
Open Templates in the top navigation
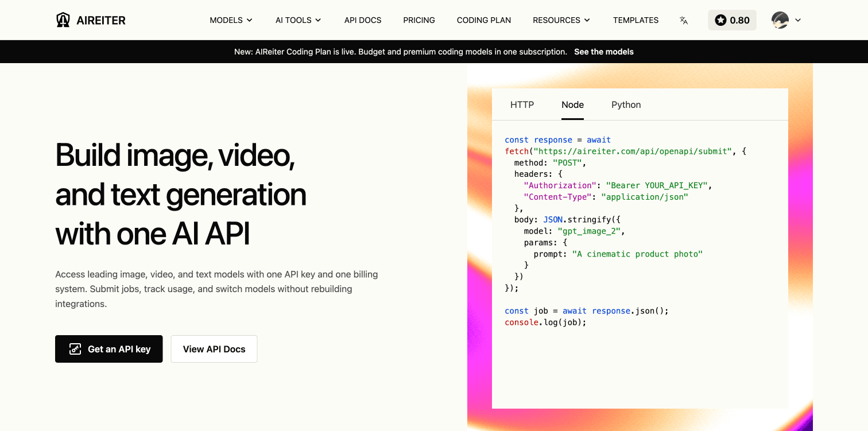click(x=635, y=20)
